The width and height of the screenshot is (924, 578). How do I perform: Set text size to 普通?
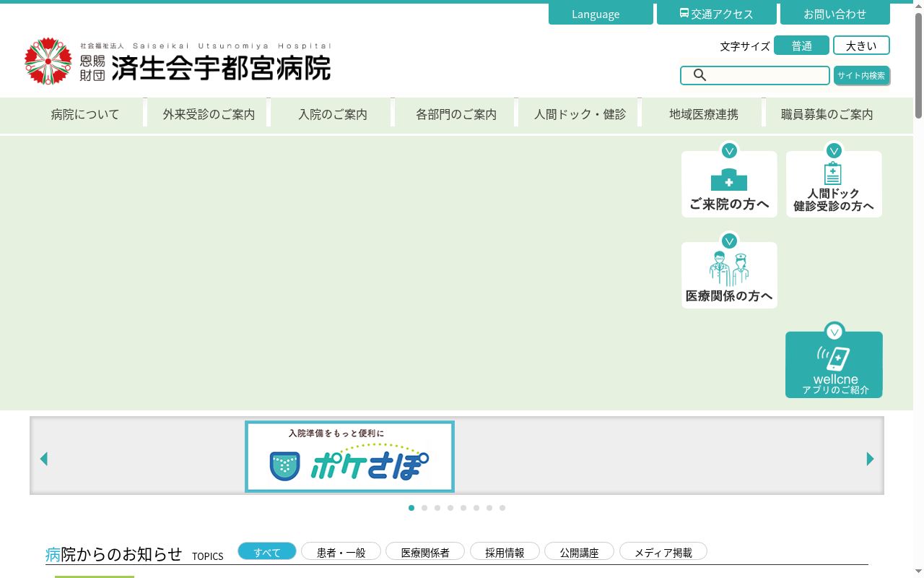pyautogui.click(x=801, y=46)
